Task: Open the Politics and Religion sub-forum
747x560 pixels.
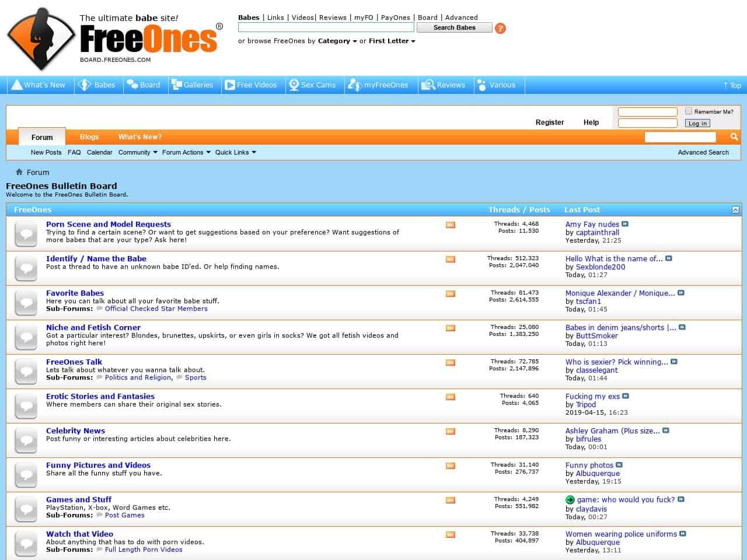Action: 138,377
